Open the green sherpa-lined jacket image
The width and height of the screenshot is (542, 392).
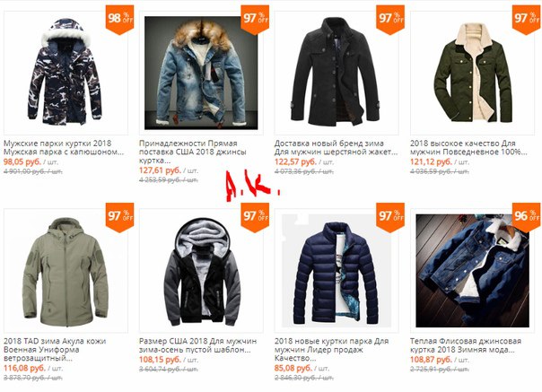[472, 73]
